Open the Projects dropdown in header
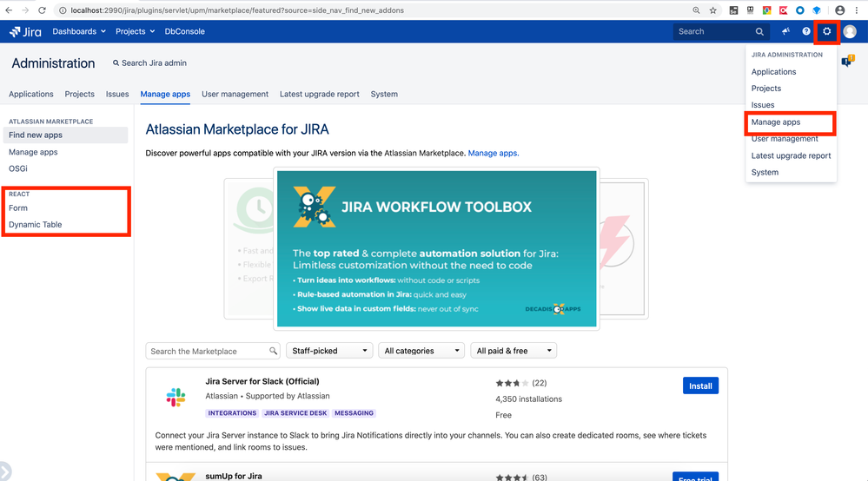The width and height of the screenshot is (868, 481). (135, 31)
